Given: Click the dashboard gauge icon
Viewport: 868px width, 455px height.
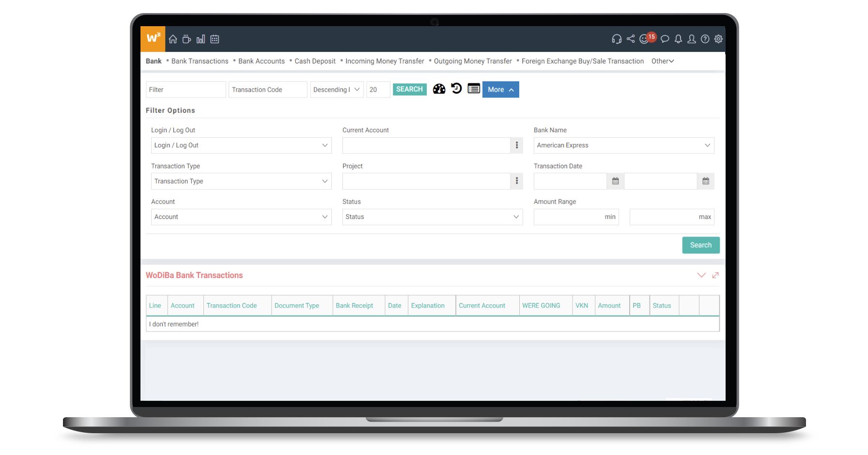Looking at the screenshot, I should tap(439, 89).
